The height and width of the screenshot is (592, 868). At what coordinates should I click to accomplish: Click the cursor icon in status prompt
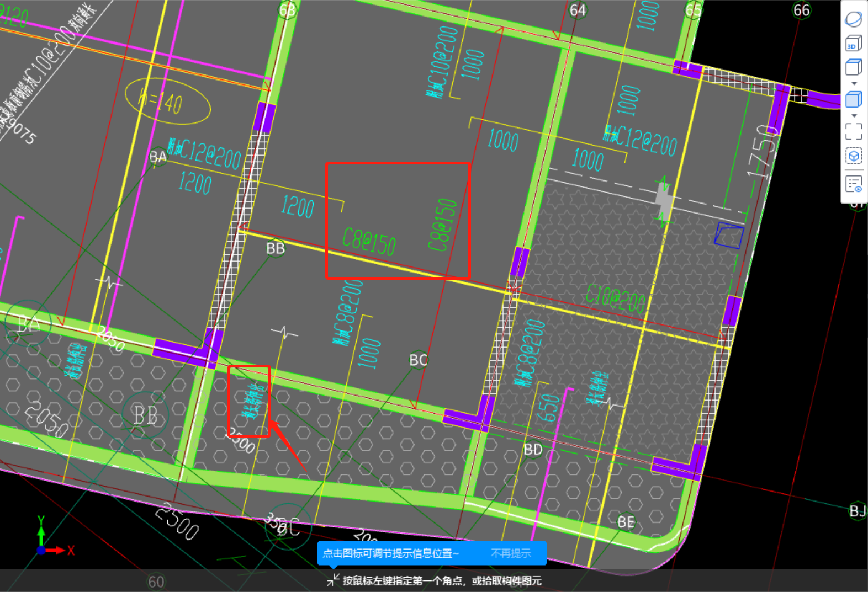(x=332, y=580)
